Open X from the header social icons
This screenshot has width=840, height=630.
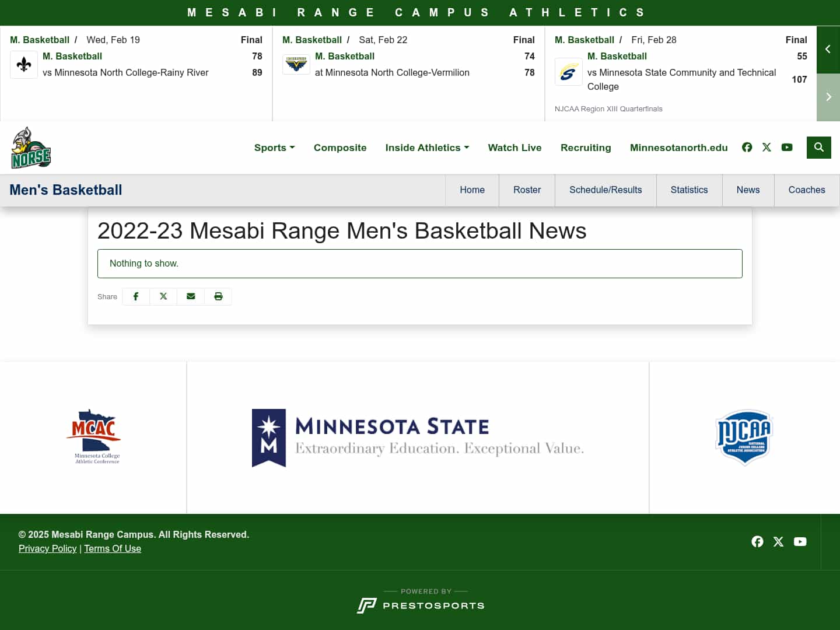(x=766, y=148)
